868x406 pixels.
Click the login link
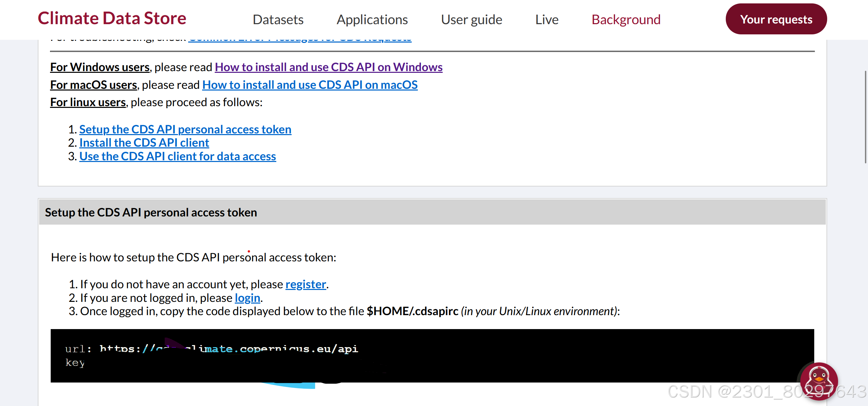pos(247,298)
